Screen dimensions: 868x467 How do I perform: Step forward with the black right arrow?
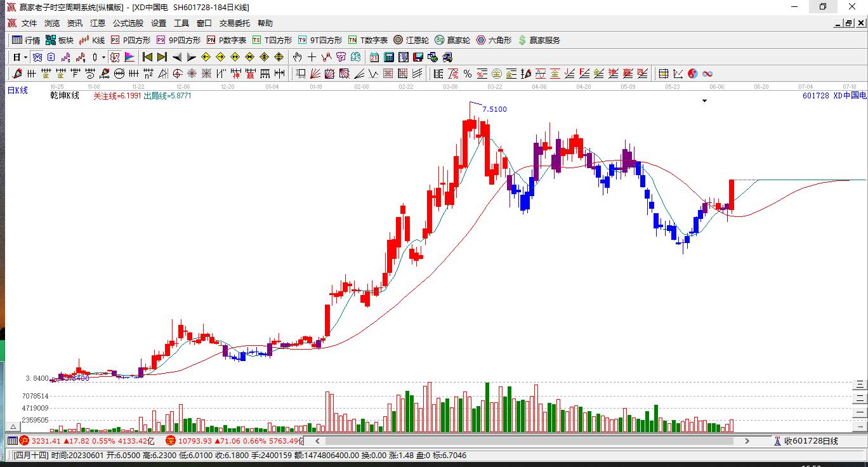(191, 57)
